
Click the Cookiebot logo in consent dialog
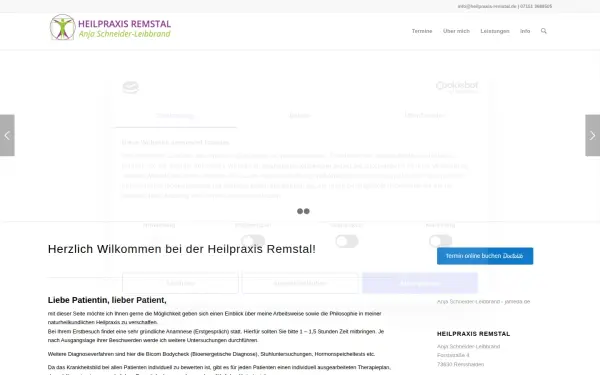pos(457,87)
